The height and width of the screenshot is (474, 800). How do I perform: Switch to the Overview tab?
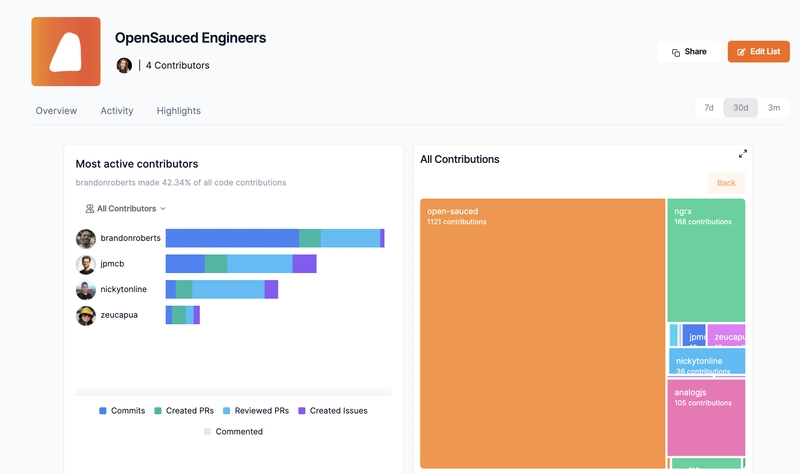pyautogui.click(x=56, y=111)
